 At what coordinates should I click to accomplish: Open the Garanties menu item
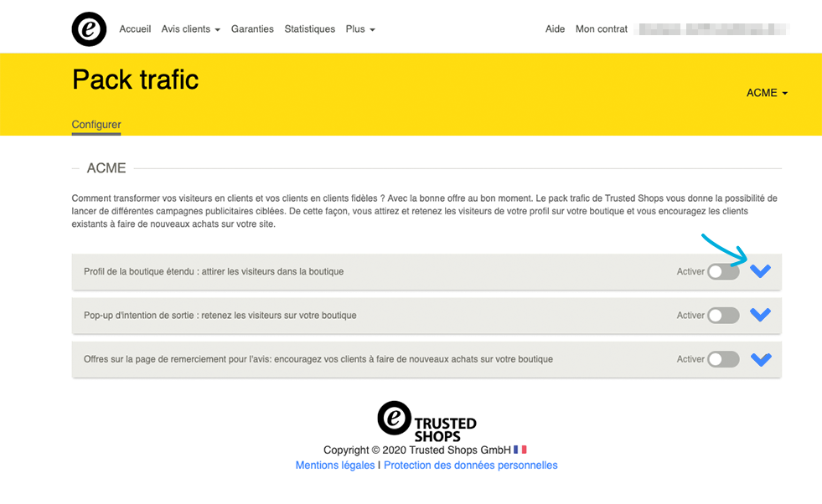click(252, 29)
